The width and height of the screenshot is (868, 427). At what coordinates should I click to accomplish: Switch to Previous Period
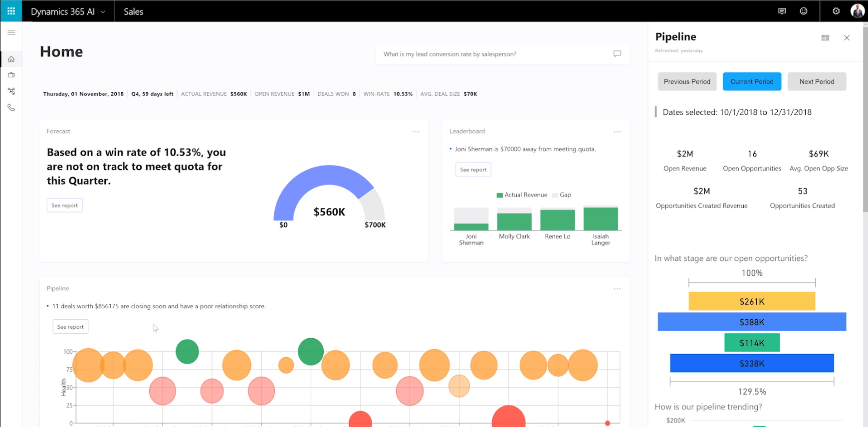pos(687,81)
